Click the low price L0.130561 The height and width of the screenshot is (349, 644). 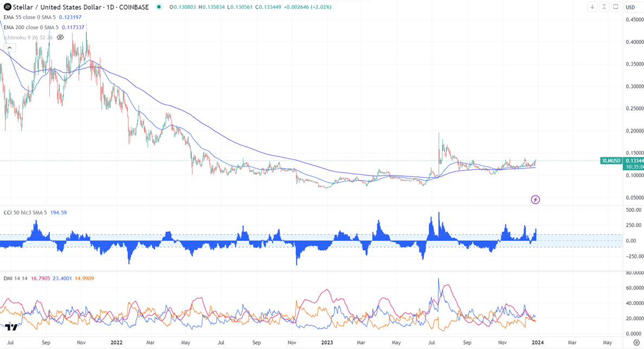[240, 7]
